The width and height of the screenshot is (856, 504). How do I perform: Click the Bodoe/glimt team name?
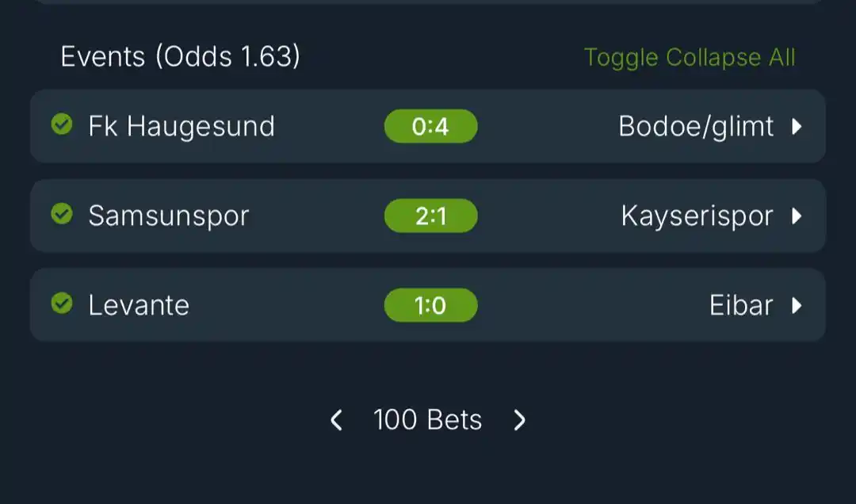click(x=696, y=127)
